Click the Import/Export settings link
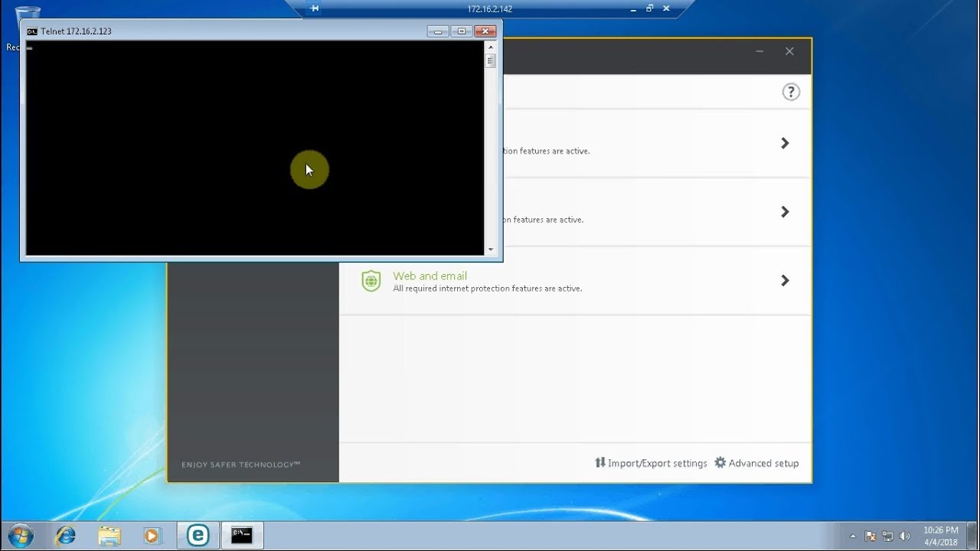The image size is (980, 551). point(651,463)
